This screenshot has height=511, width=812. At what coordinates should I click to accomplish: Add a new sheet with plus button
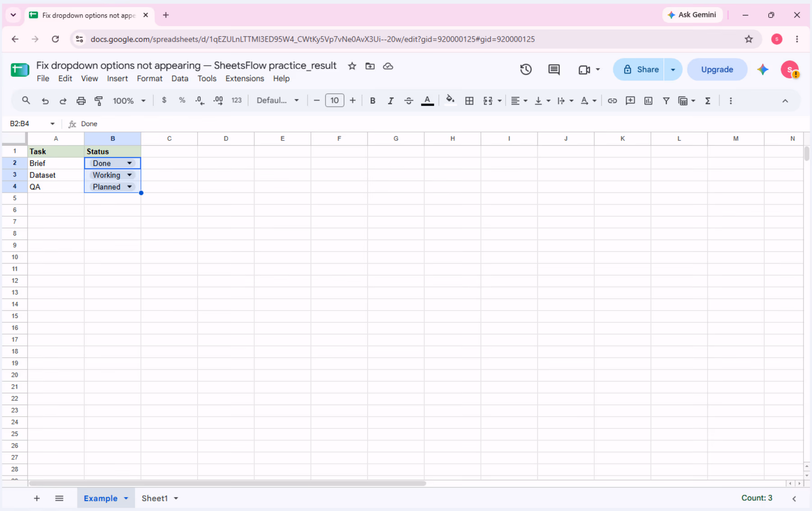pyautogui.click(x=37, y=498)
